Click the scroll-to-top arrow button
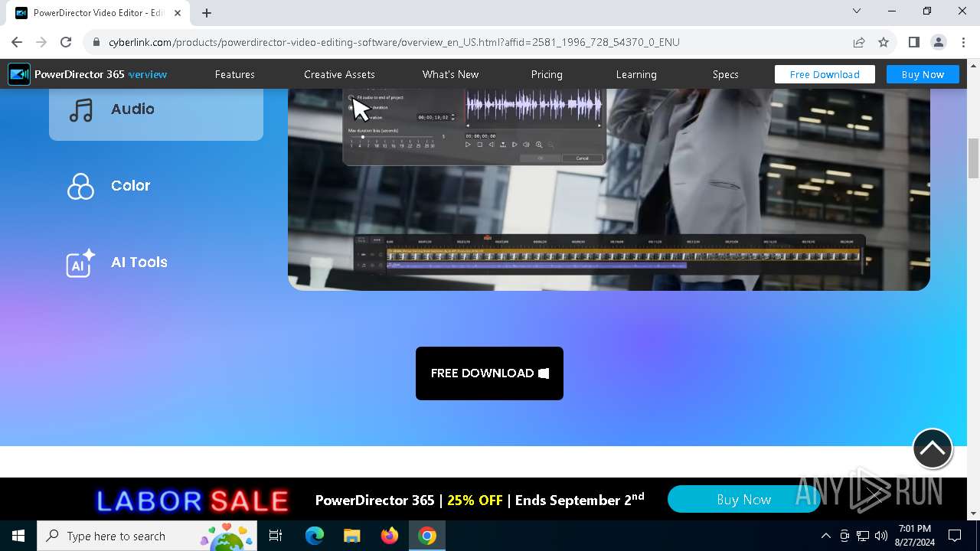 coord(933,448)
